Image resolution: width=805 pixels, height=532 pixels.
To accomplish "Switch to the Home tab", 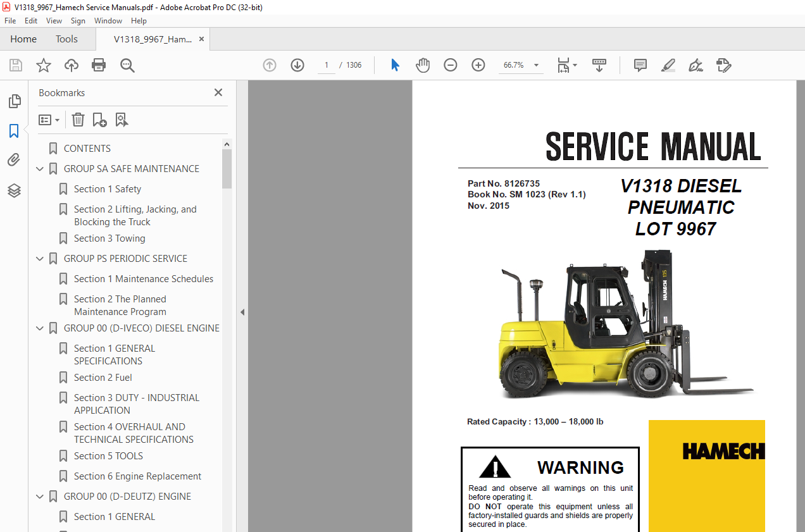I will (23, 39).
